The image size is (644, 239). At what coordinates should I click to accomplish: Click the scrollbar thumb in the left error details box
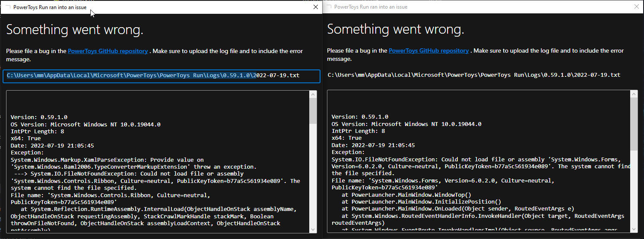click(x=313, y=111)
